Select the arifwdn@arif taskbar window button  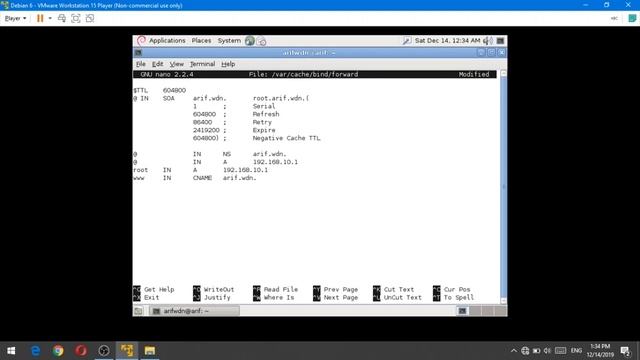[194, 311]
